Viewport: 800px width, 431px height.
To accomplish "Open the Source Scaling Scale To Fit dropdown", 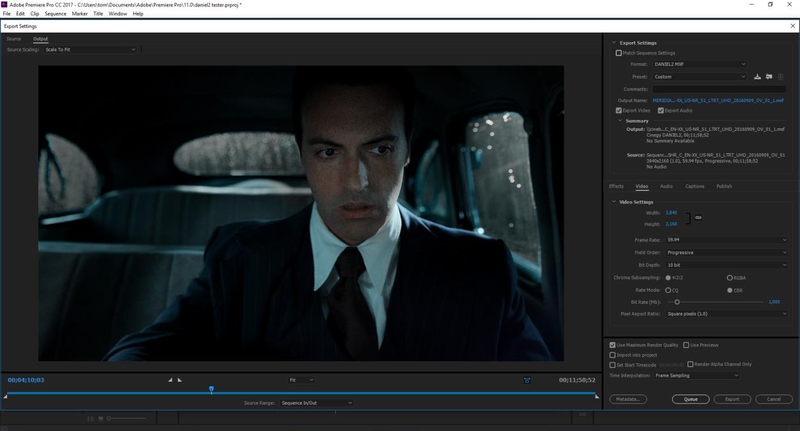I will coord(90,49).
